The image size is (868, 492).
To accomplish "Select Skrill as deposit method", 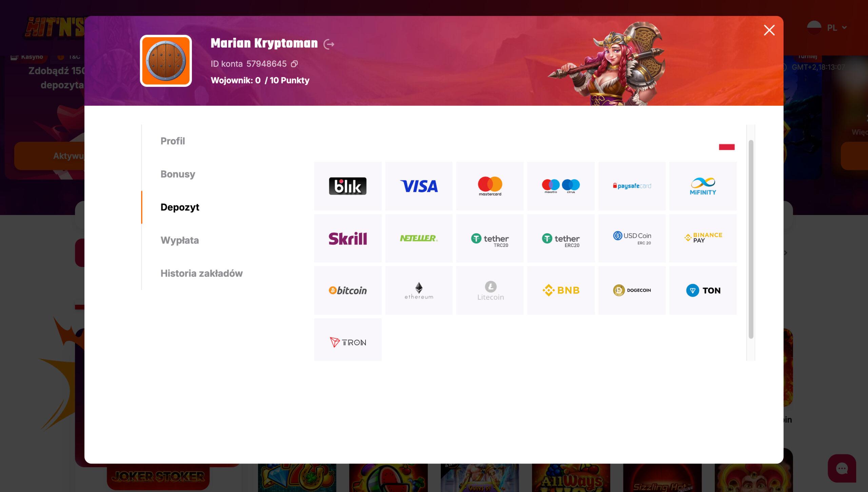I will click(x=348, y=238).
